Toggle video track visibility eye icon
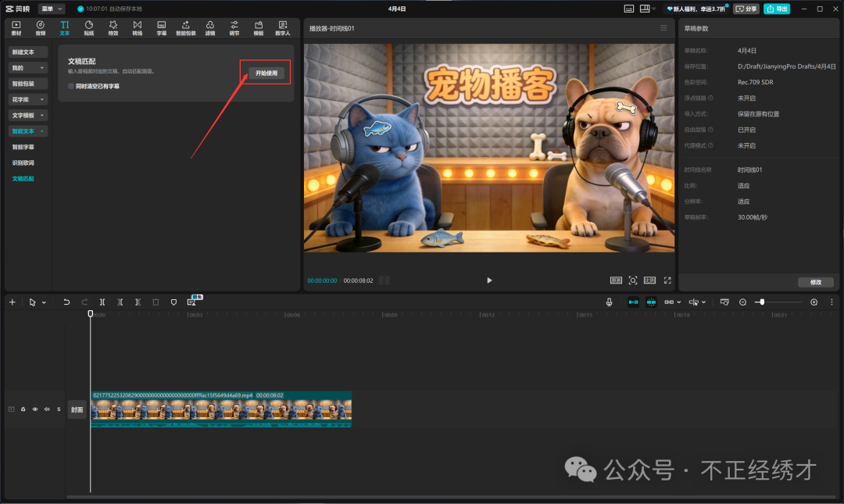 click(35, 409)
